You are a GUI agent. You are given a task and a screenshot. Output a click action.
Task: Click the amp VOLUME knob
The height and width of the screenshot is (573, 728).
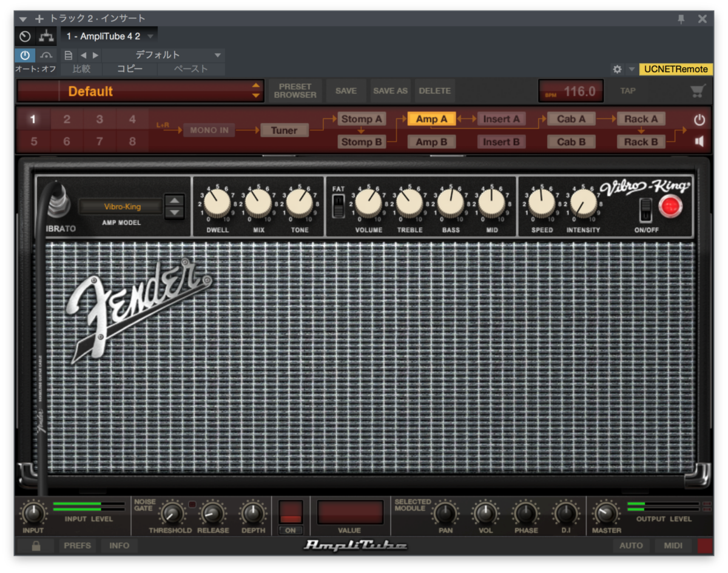tap(369, 204)
